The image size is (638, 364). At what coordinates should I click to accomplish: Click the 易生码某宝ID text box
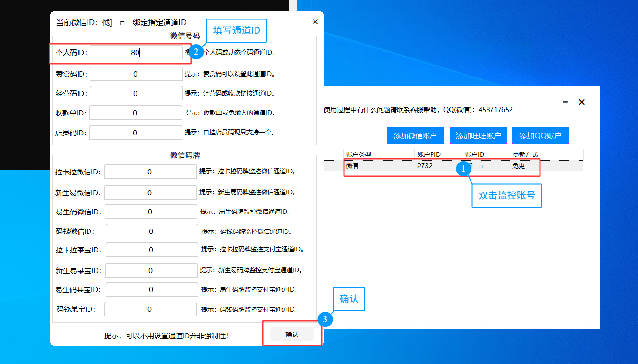coord(151,290)
